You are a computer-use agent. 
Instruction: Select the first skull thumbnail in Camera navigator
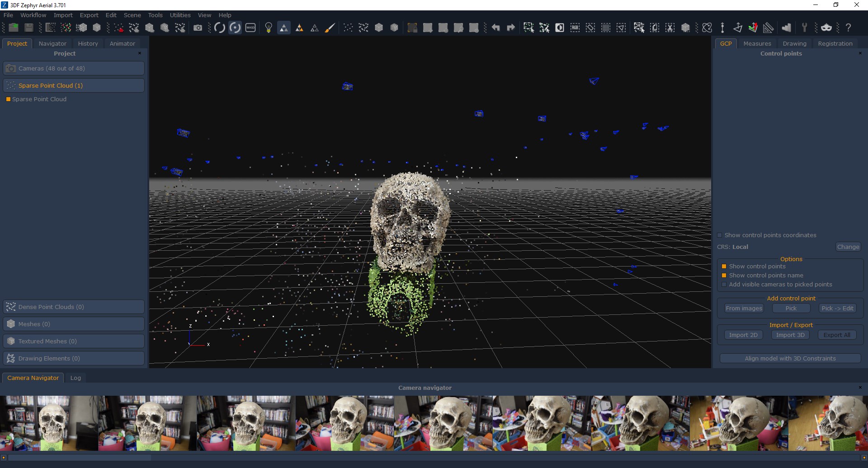pyautogui.click(x=49, y=423)
